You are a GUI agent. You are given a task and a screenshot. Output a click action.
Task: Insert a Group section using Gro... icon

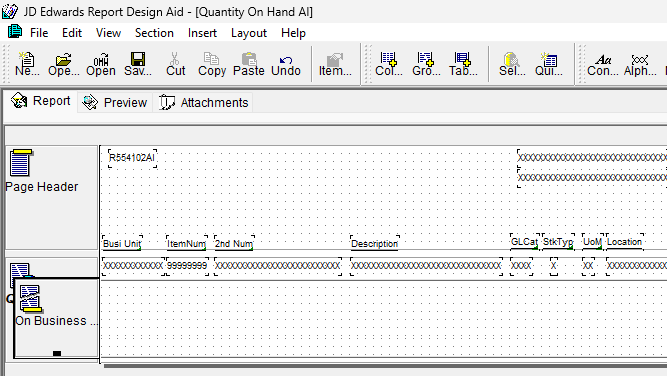click(426, 64)
